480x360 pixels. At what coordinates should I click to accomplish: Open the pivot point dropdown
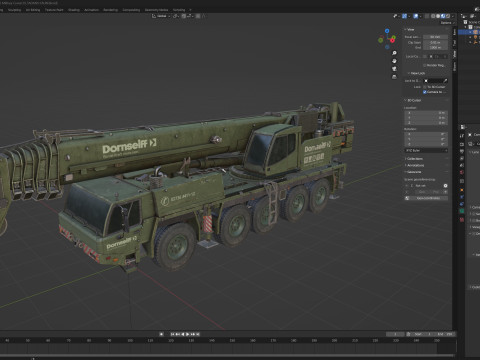pyautogui.click(x=176, y=16)
